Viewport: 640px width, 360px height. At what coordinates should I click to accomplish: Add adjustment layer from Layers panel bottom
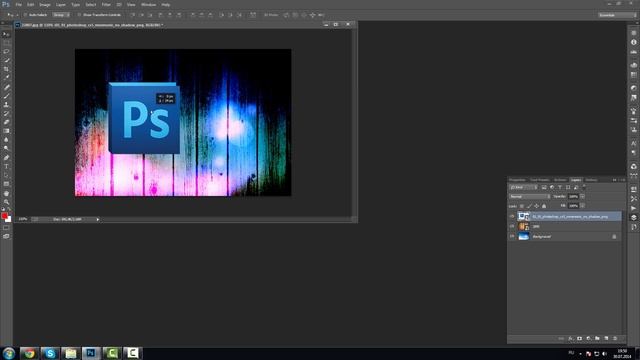point(589,338)
